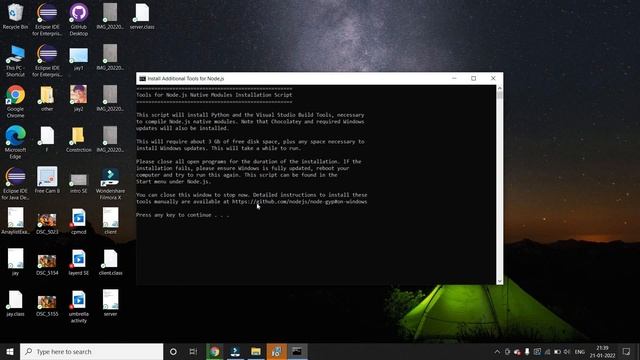Click the ENG language indicator
The width and height of the screenshot is (640, 360).
click(580, 351)
